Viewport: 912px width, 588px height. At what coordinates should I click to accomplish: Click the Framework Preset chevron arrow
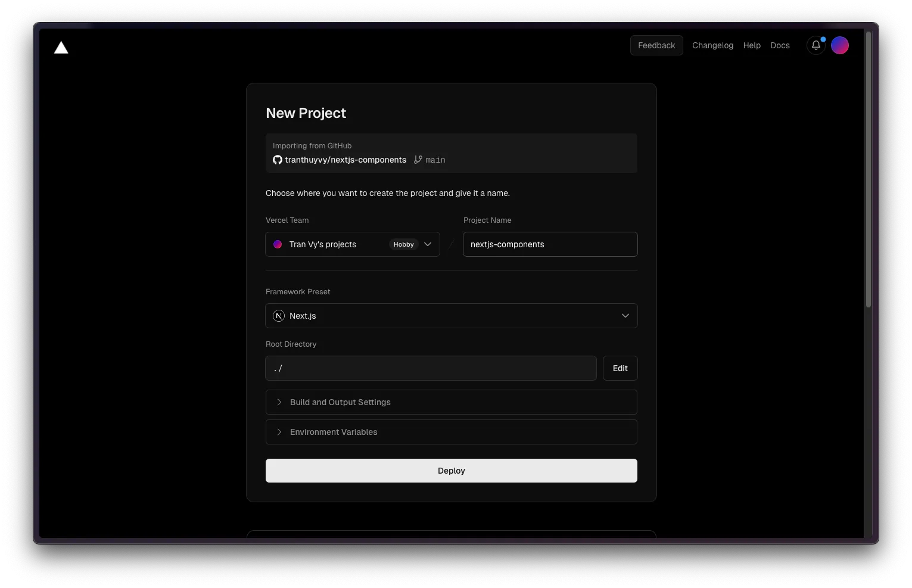tap(625, 316)
